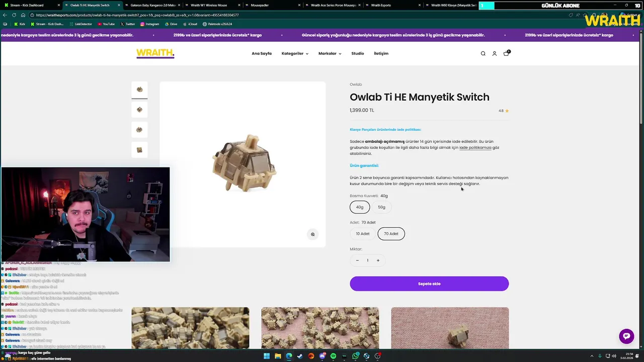644x362 pixels.
Task: Select the 50g actuation force option
Action: click(x=381, y=207)
